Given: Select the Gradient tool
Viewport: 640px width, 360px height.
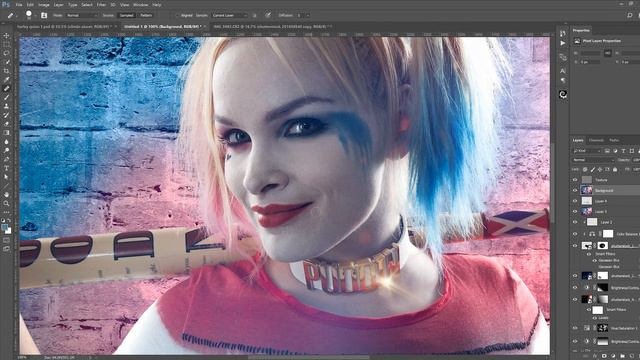Looking at the screenshot, I should [x=7, y=133].
